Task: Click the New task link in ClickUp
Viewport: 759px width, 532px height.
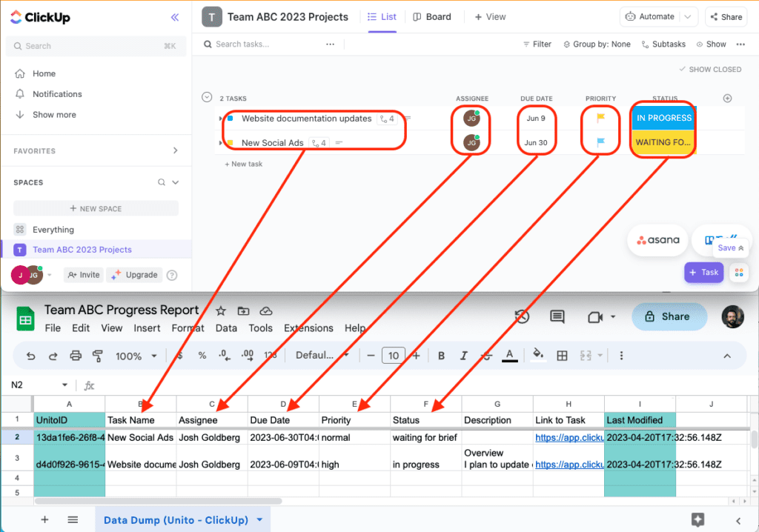Action: (x=243, y=164)
